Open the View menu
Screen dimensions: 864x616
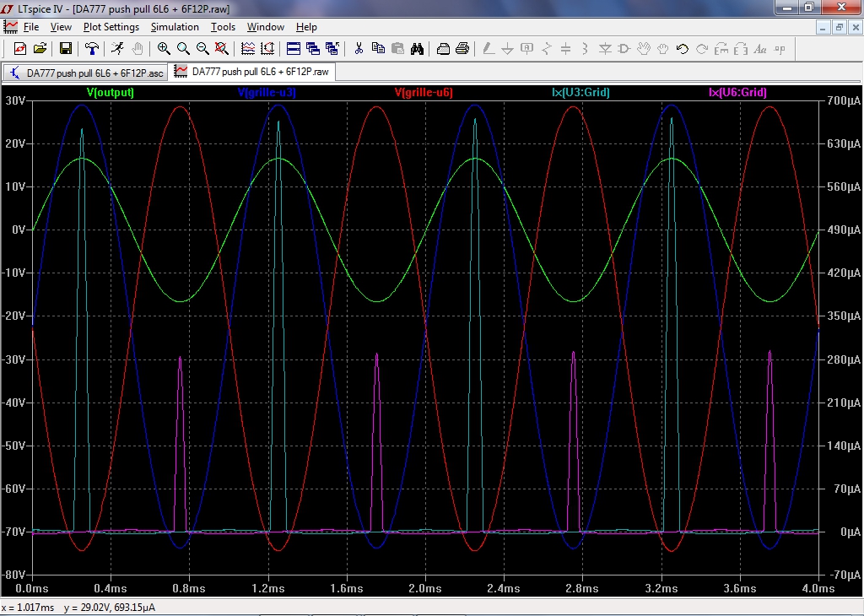(61, 27)
